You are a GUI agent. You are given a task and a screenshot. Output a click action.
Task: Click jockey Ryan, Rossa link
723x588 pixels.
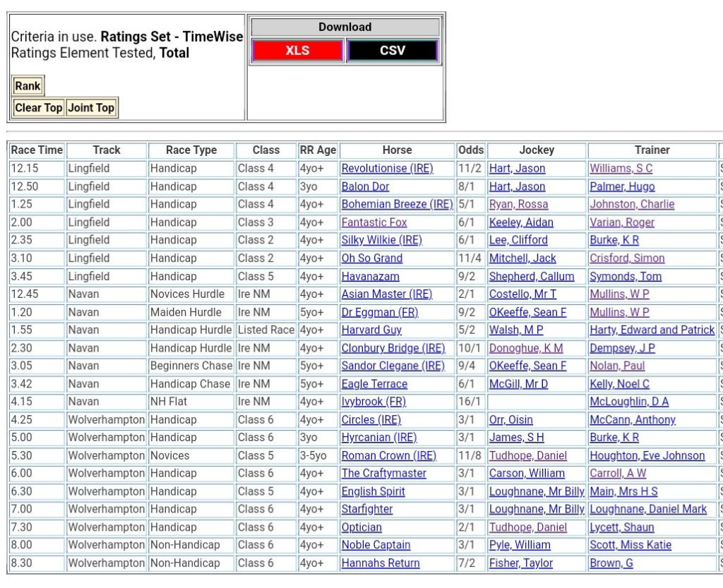pos(518,205)
